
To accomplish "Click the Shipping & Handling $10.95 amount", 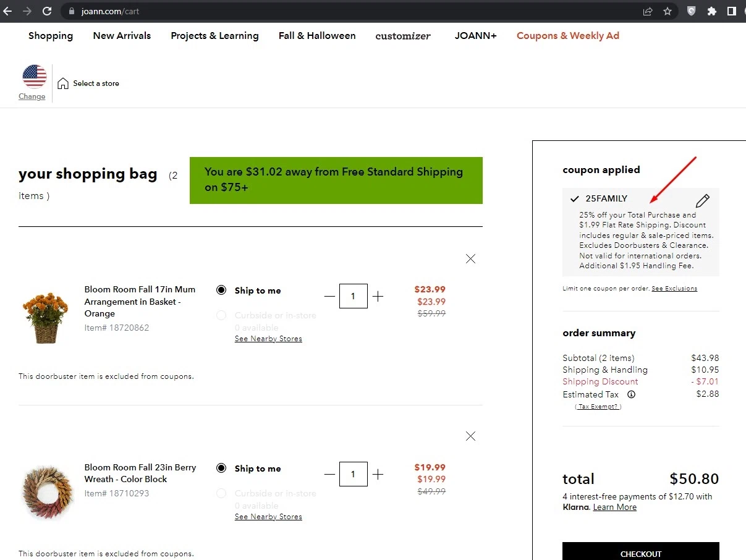I will pyautogui.click(x=705, y=370).
